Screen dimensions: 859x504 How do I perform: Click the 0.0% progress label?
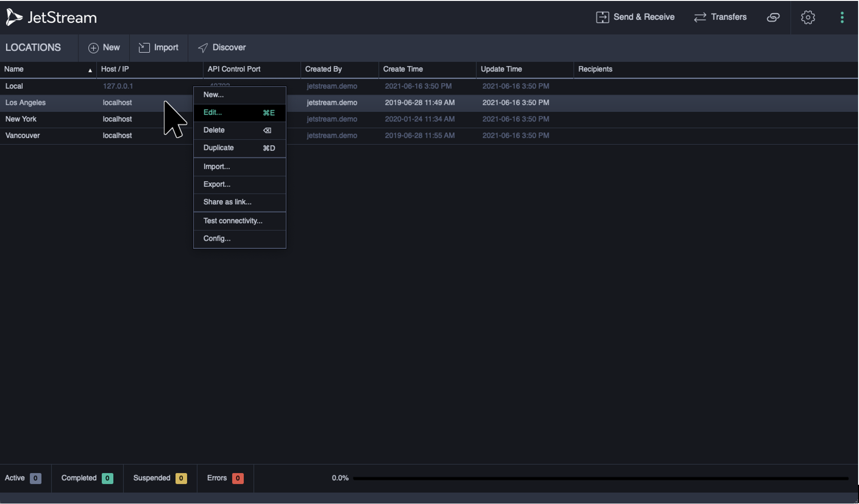click(x=340, y=478)
